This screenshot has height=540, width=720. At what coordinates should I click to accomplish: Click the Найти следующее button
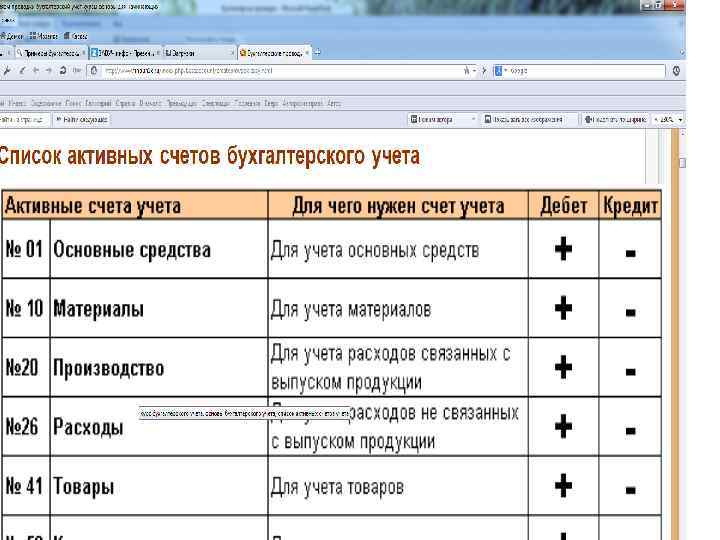(81, 119)
